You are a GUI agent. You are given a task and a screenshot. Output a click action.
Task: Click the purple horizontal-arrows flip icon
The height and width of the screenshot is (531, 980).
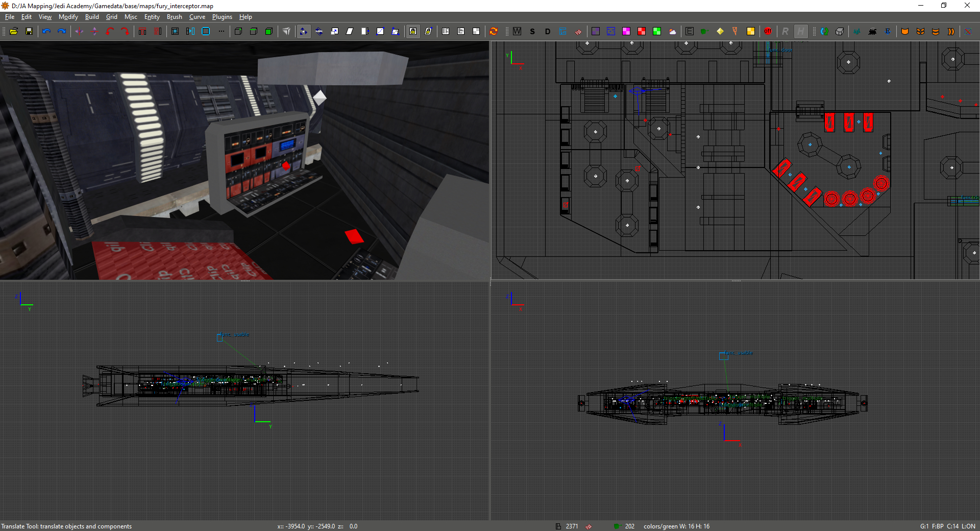[x=79, y=31]
